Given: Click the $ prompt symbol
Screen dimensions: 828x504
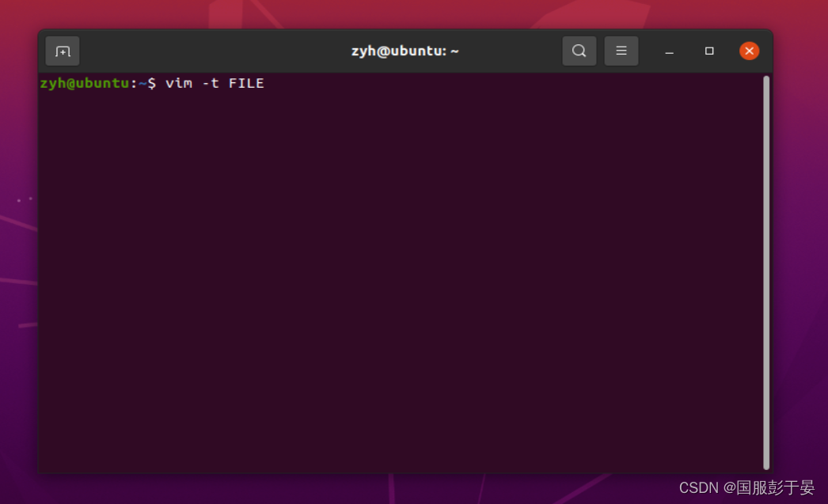Looking at the screenshot, I should (151, 83).
